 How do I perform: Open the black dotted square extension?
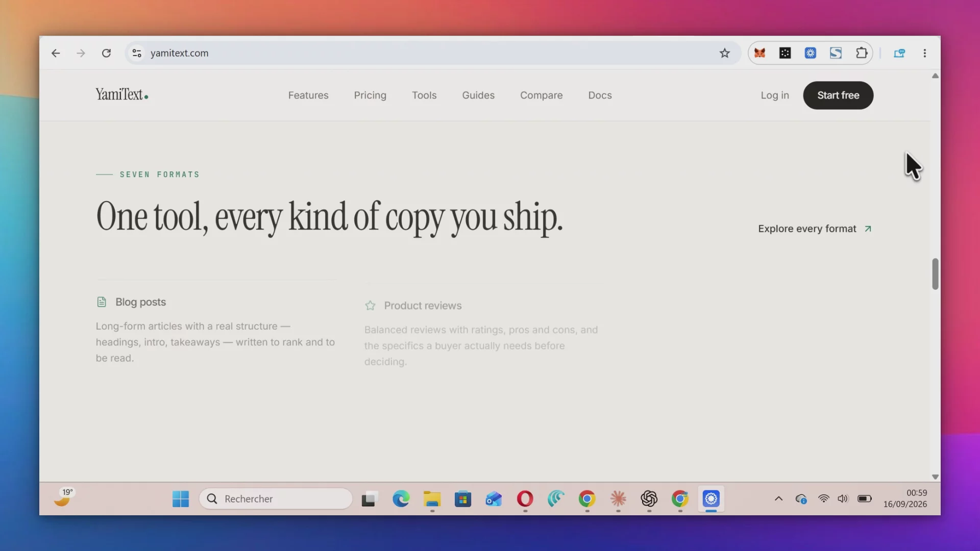point(785,53)
